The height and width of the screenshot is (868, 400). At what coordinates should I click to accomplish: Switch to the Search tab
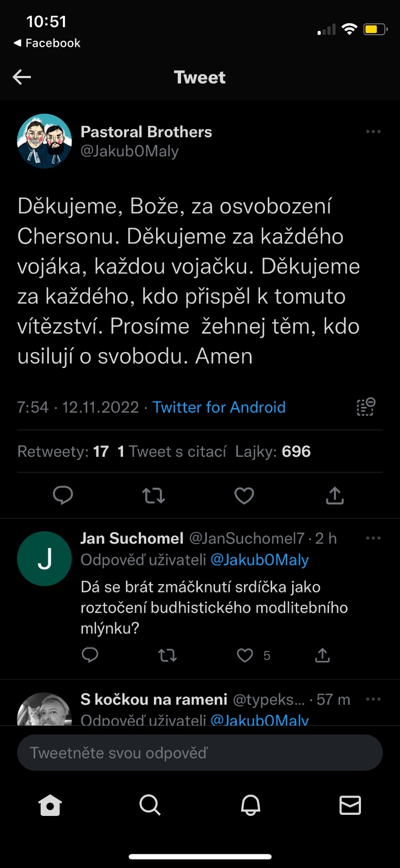click(150, 806)
